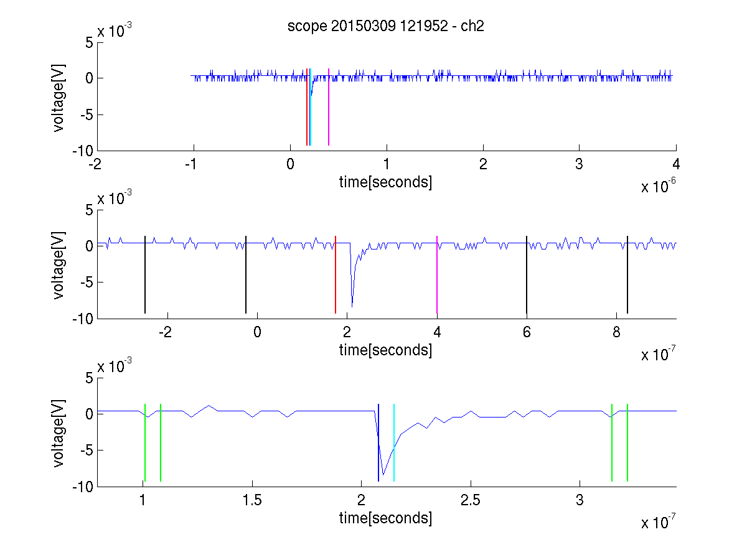Select the 'time[seconds]' label under middle plot
Image resolution: width=747 pixels, height=560 pixels.
click(x=385, y=350)
